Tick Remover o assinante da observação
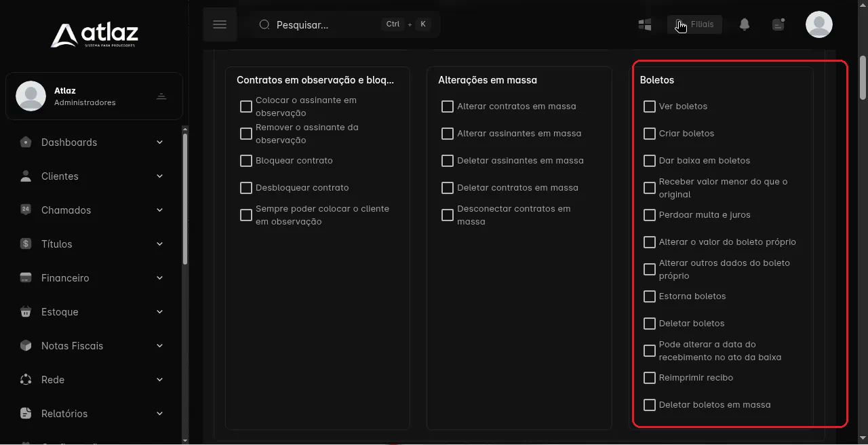The height and width of the screenshot is (445, 868). pos(246,134)
